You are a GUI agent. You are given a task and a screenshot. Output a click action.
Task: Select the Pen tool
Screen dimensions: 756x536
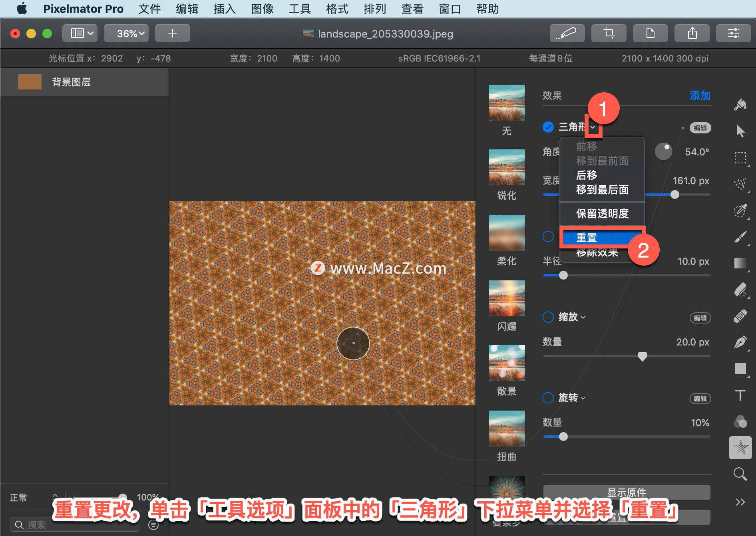coord(740,342)
